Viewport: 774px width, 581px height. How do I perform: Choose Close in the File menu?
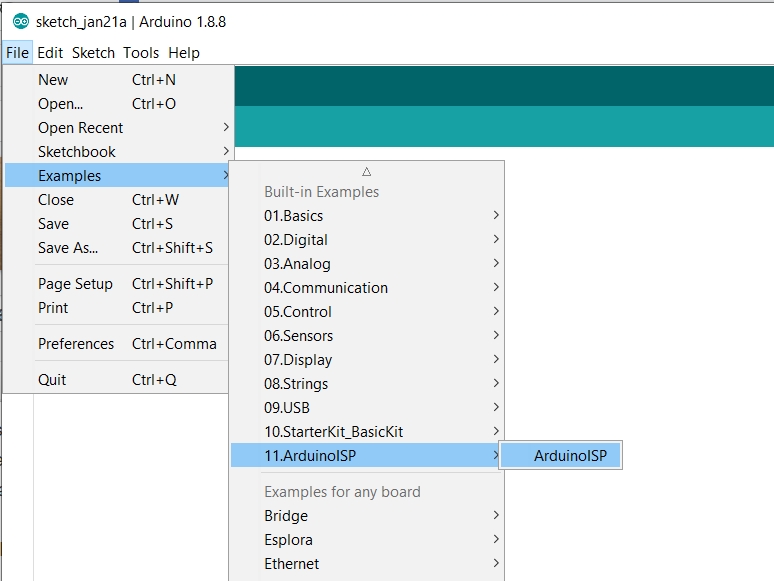tap(118, 199)
